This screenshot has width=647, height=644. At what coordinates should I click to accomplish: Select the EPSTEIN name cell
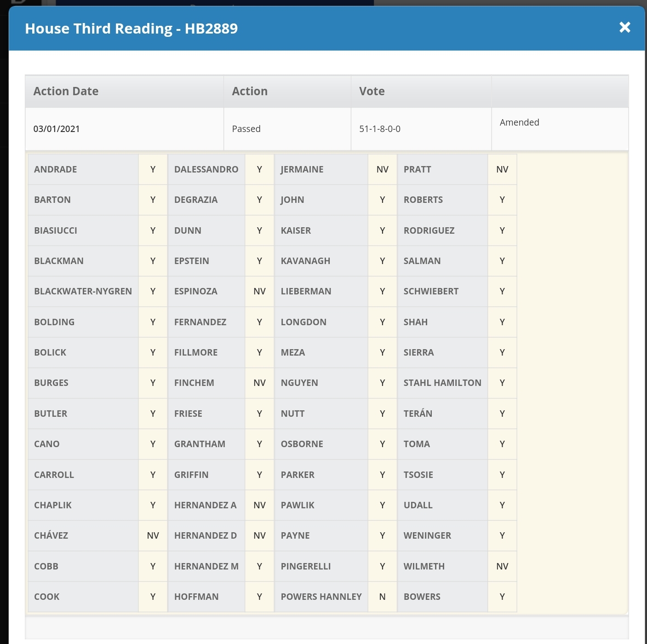[206, 261]
